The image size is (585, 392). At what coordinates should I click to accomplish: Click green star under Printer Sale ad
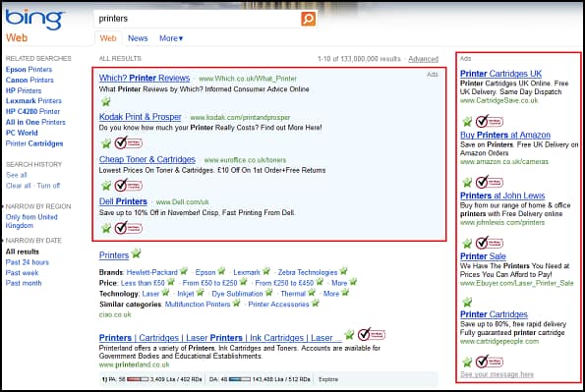[467, 302]
